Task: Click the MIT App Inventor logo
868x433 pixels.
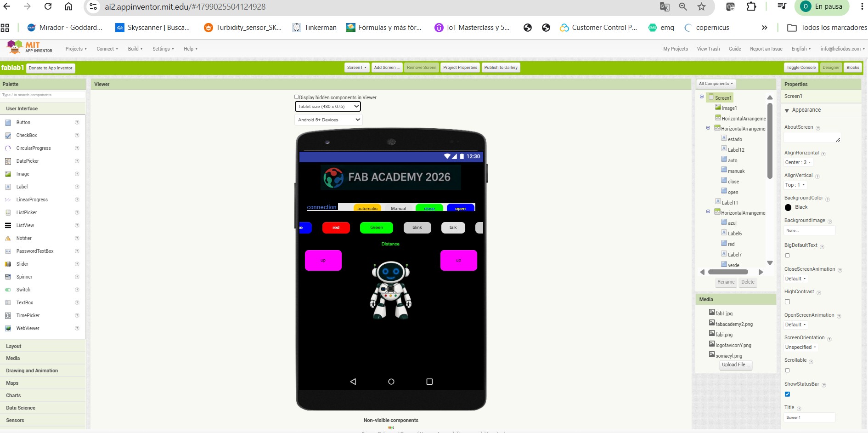Action: click(29, 47)
